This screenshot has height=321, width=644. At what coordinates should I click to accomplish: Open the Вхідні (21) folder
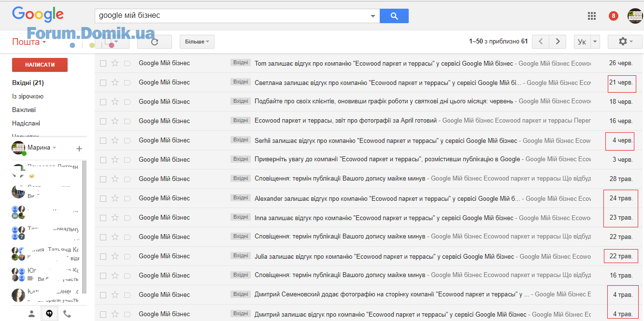click(x=28, y=83)
